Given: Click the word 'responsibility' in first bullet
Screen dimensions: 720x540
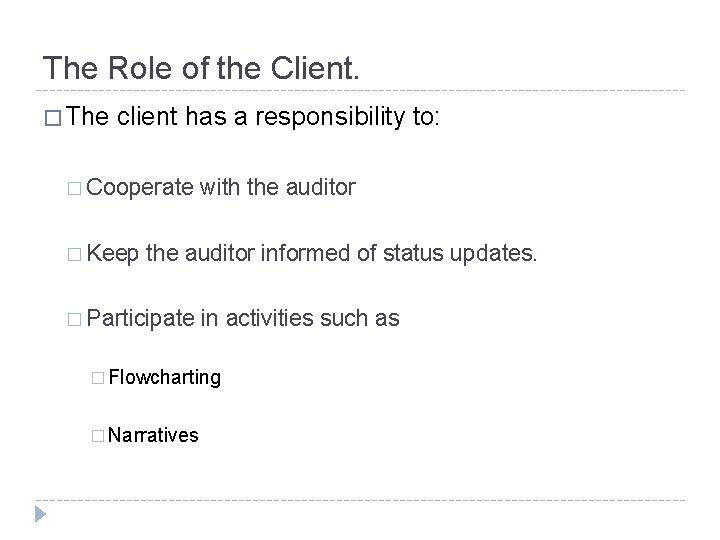Looking at the screenshot, I should click(x=330, y=119).
